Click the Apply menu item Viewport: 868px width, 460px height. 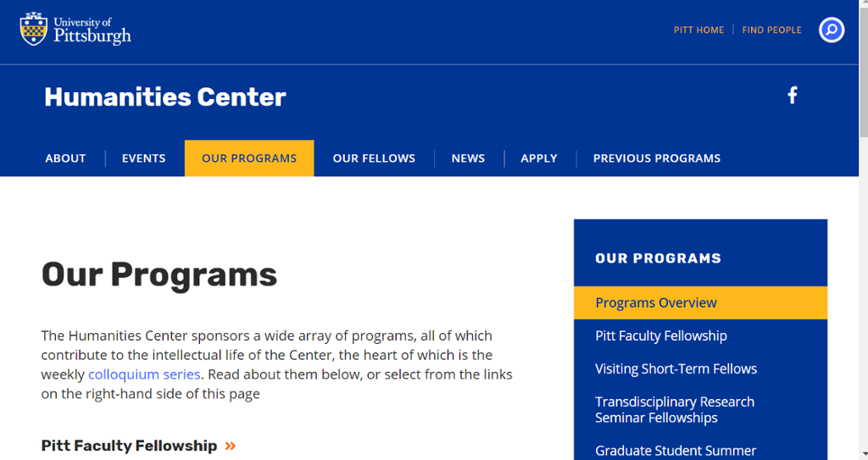539,158
